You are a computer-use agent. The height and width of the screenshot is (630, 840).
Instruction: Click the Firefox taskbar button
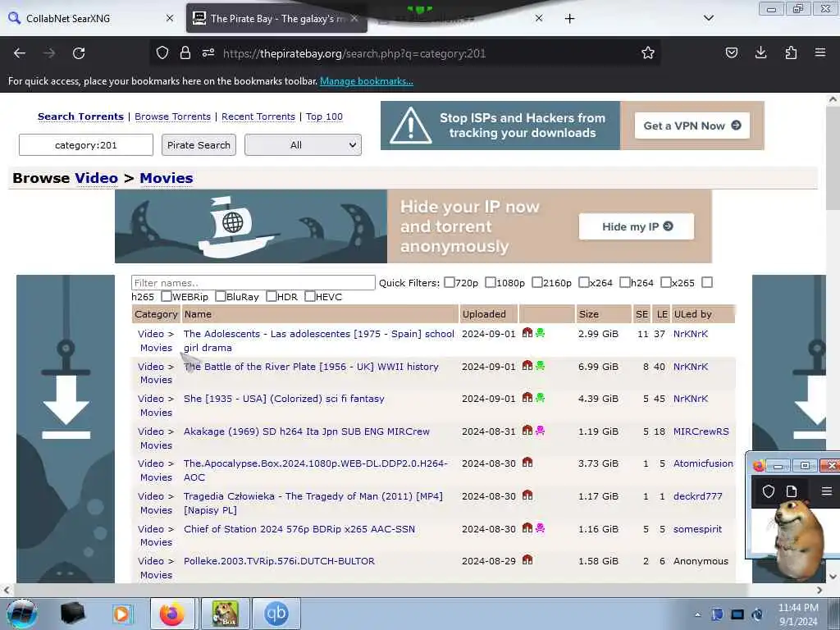point(172,614)
